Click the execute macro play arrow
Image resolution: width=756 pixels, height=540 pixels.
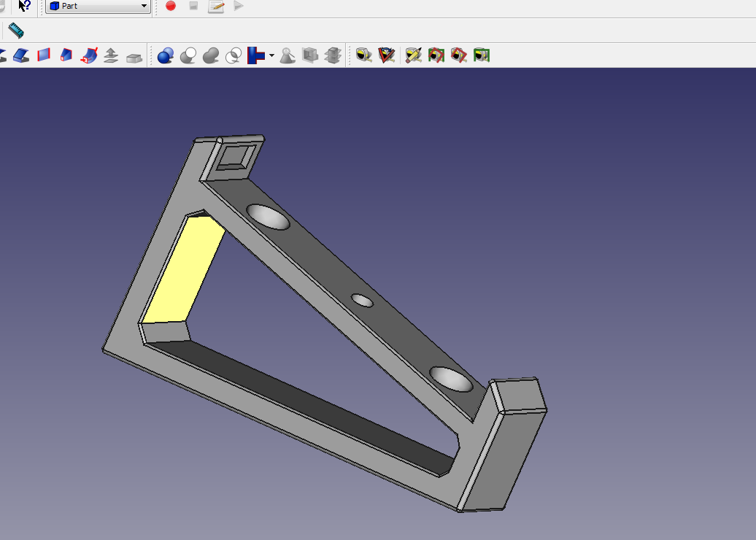coord(238,6)
